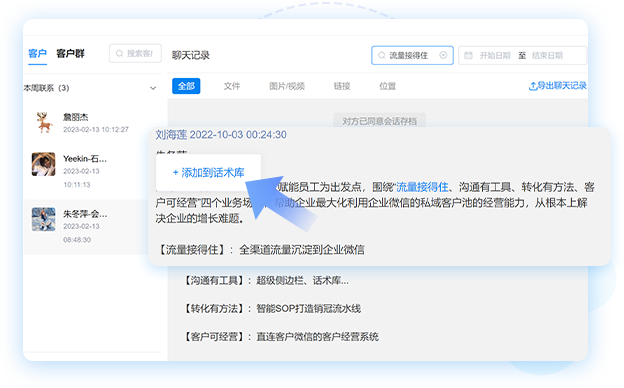Switch to the 客户群 tab
This screenshot has width=624, height=388.
tap(70, 54)
